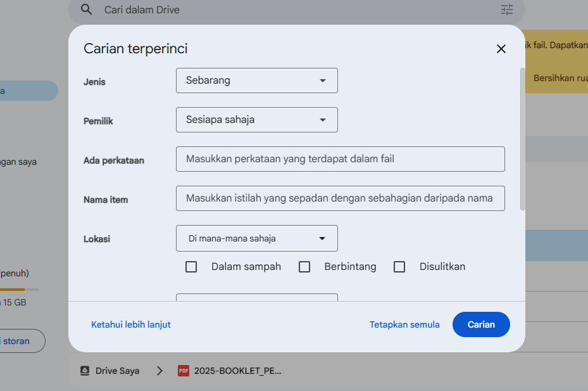
Task: Expand the Lokasi dropdown Di mana-mana sahaja
Action: click(x=256, y=238)
